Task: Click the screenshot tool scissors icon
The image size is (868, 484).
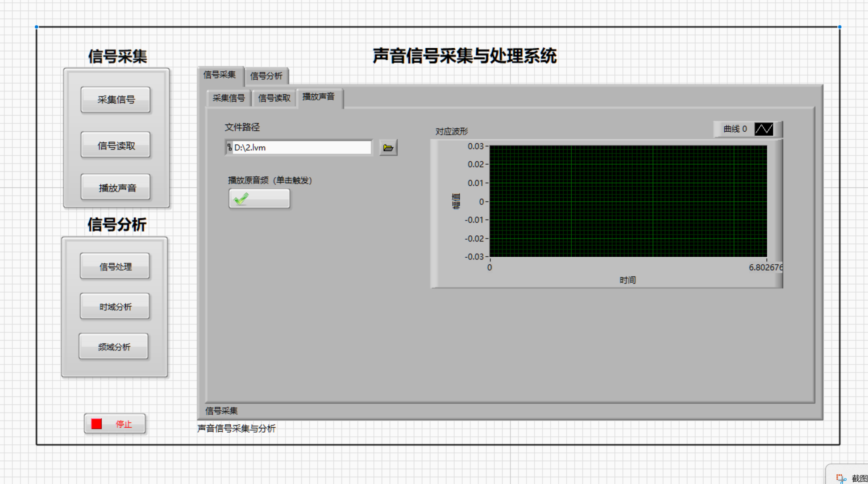Action: pyautogui.click(x=841, y=478)
